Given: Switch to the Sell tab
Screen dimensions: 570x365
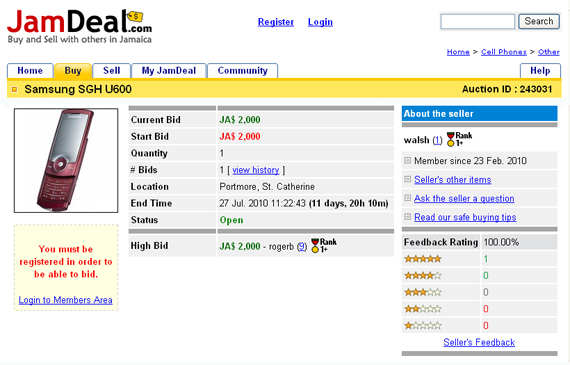Looking at the screenshot, I should point(112,71).
